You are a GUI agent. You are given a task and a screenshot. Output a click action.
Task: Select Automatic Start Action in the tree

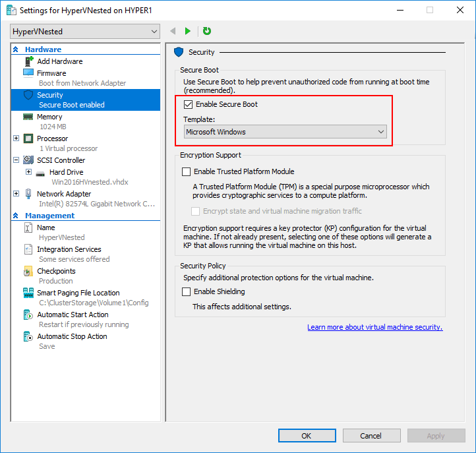pyautogui.click(x=73, y=315)
